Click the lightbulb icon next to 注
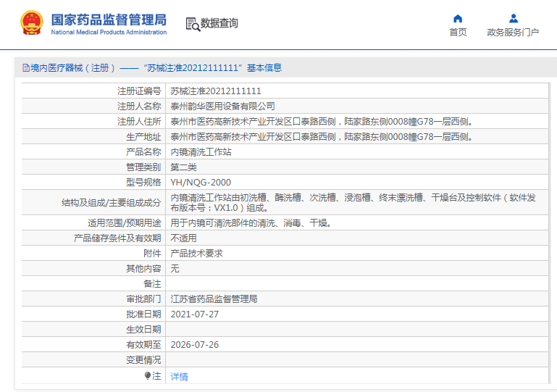The height and width of the screenshot is (392, 557). [x=148, y=375]
